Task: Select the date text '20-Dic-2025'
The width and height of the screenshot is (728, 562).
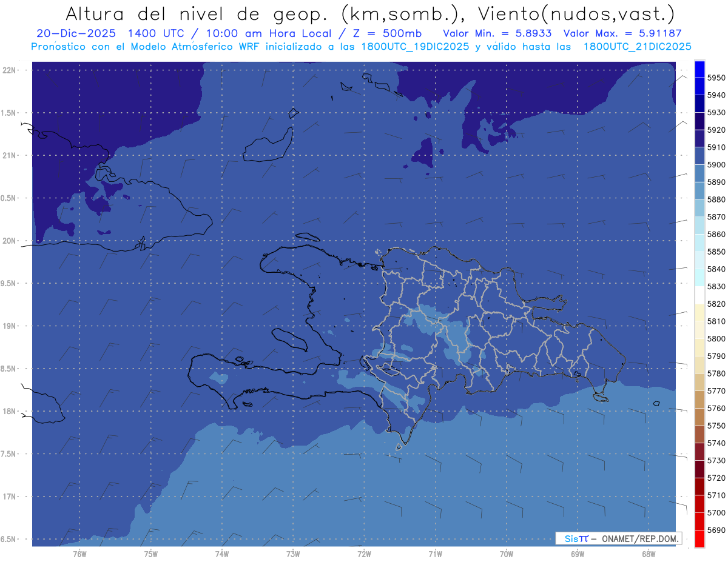Action: [76, 34]
